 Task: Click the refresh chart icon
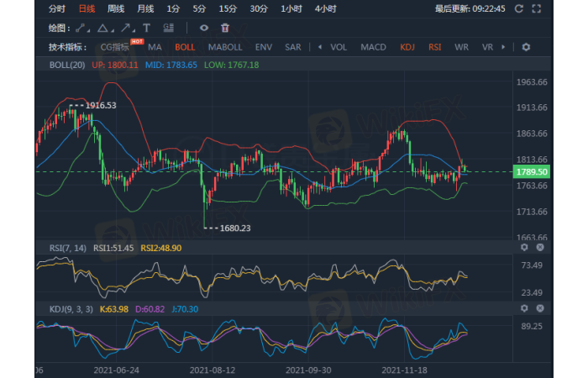[518, 8]
